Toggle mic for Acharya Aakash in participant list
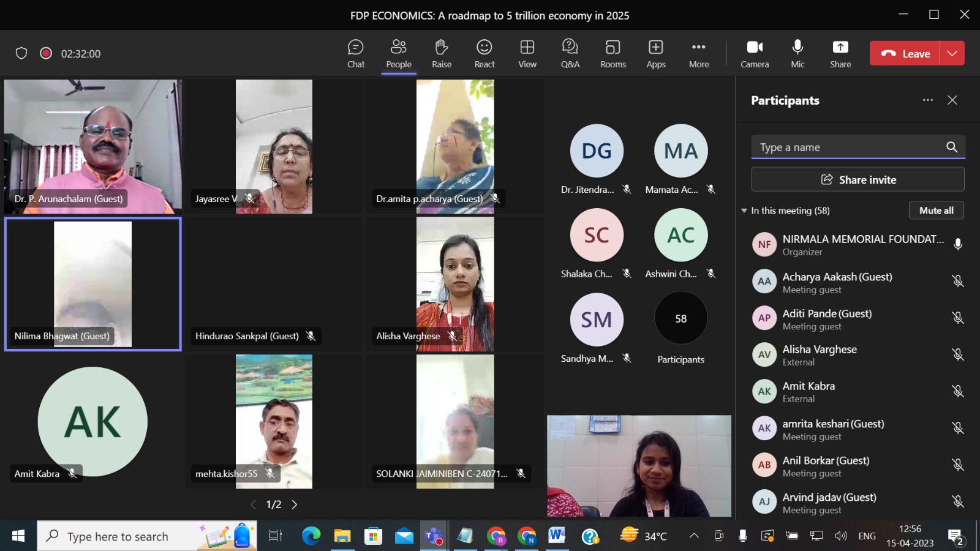The image size is (980, 551). click(958, 282)
